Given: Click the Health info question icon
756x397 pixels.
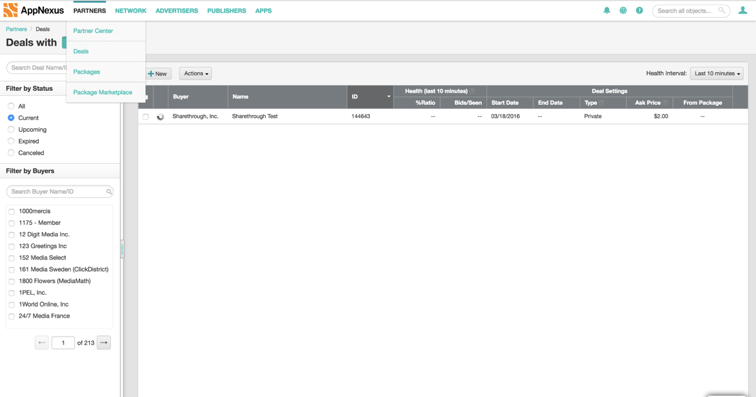Looking at the screenshot, I should coord(472,91).
